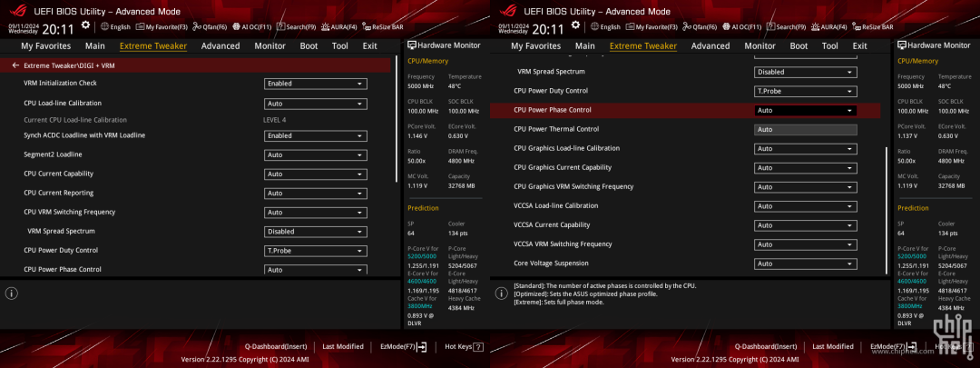Open MyFavorite(F3) in left BIOS screen
Image resolution: width=980 pixels, height=368 pixels.
[x=162, y=27]
